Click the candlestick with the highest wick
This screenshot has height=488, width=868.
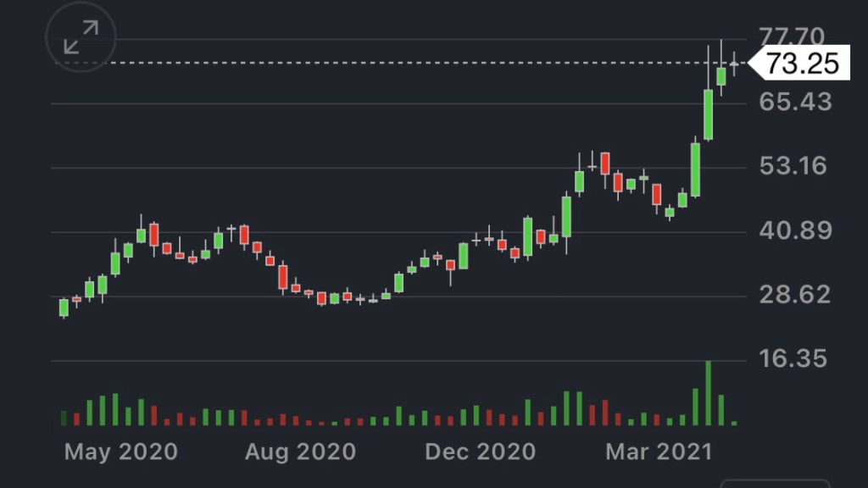[721, 76]
